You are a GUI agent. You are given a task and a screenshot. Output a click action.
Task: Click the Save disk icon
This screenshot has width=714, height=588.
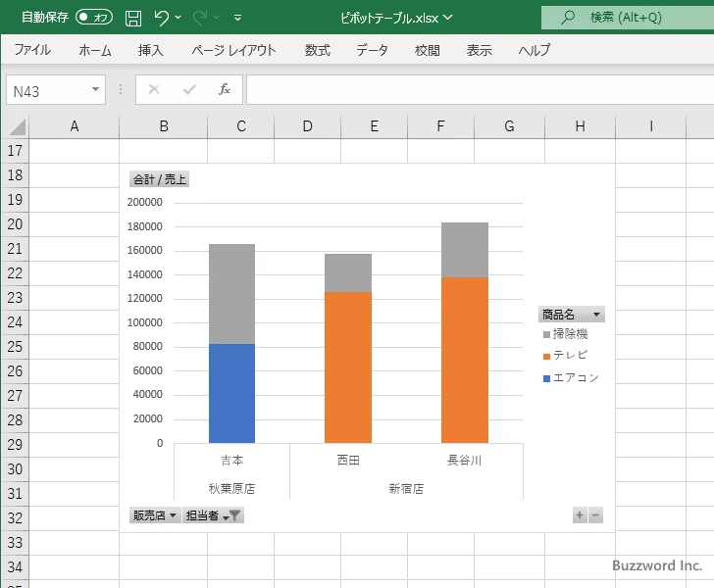[x=133, y=18]
